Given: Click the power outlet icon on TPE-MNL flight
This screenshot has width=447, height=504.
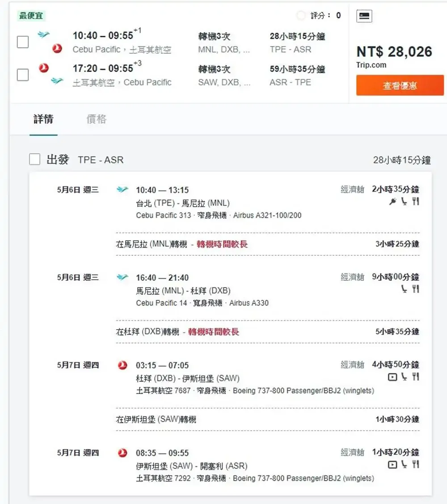Looking at the screenshot, I should click(x=392, y=202).
